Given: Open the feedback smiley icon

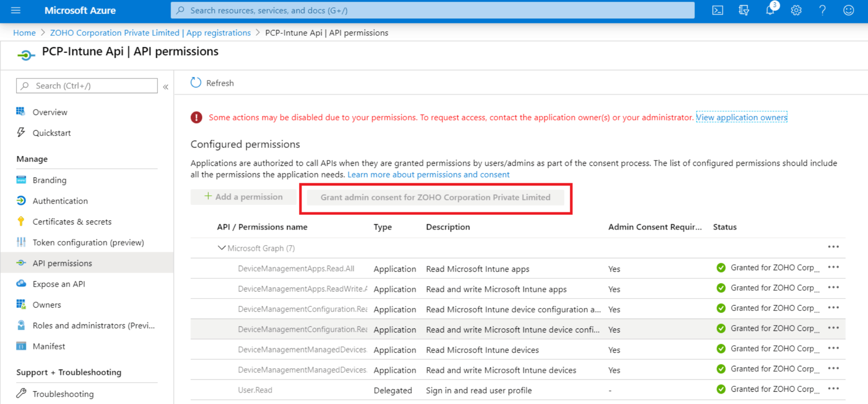Looking at the screenshot, I should pyautogui.click(x=848, y=10).
